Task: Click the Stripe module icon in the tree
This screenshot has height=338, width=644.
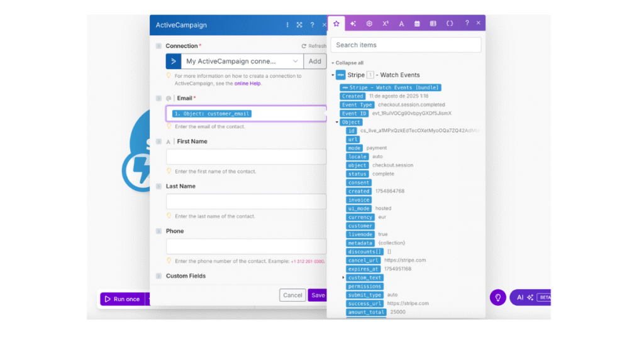Action: pos(340,75)
